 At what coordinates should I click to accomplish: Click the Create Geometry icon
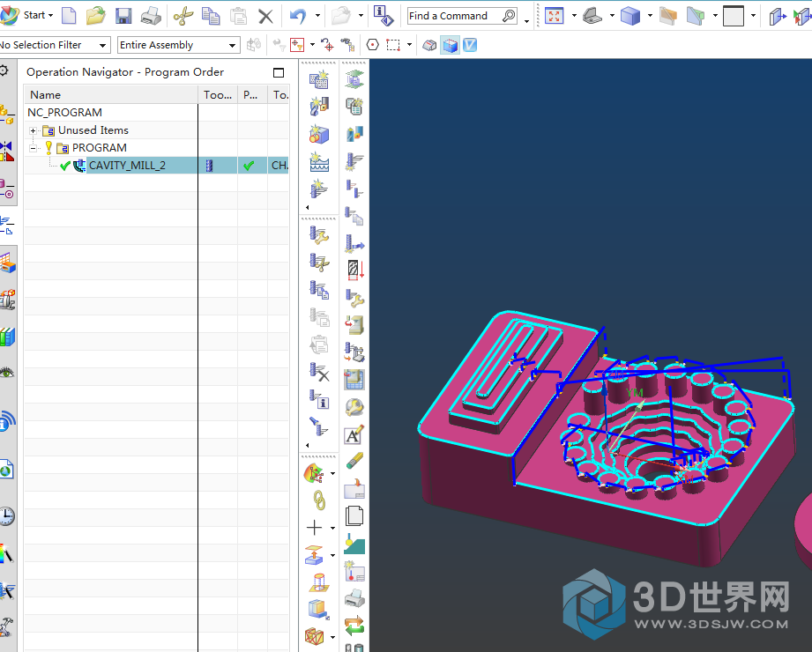pos(318,135)
